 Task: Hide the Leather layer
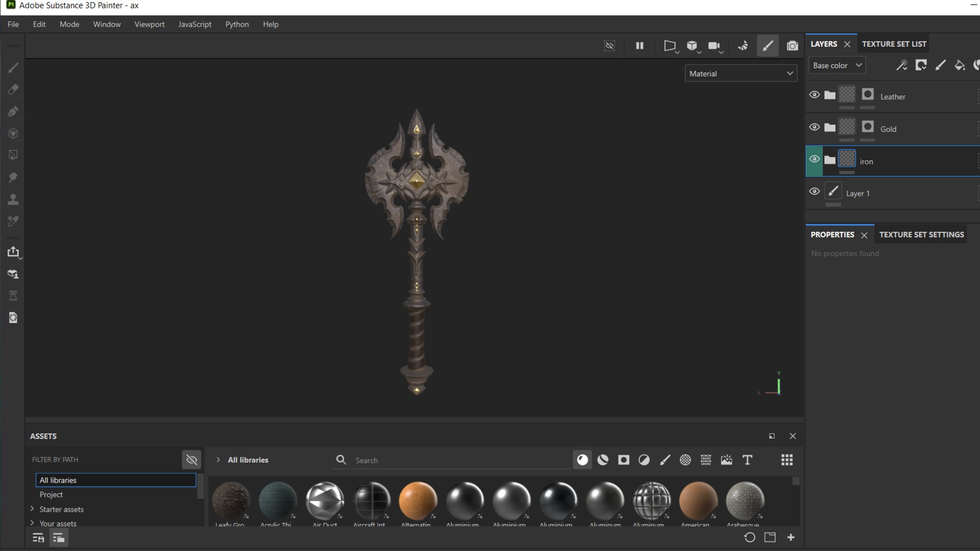(x=815, y=95)
